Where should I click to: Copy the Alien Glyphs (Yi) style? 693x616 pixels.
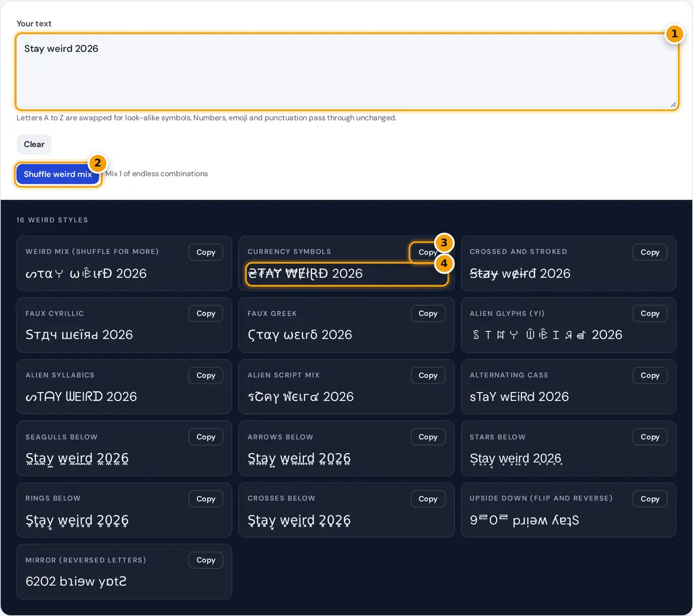pyautogui.click(x=650, y=313)
